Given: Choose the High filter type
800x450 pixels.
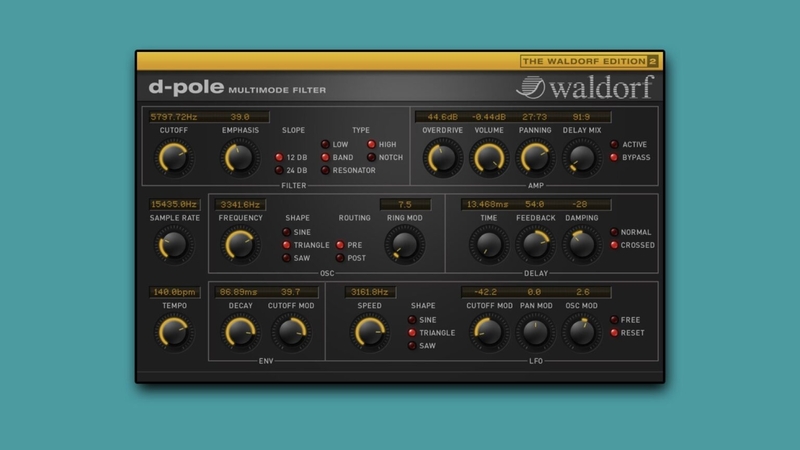Looking at the screenshot, I should click(371, 144).
